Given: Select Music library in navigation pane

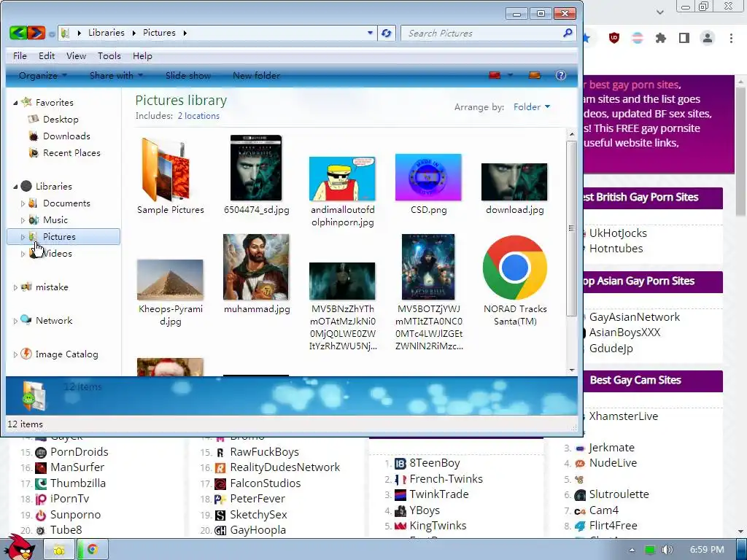Looking at the screenshot, I should (55, 220).
